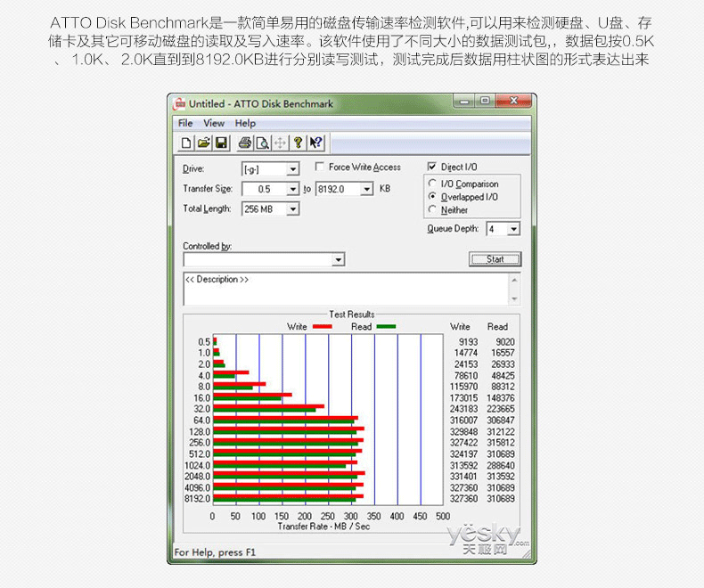Expand the Drive dropdown

point(292,169)
